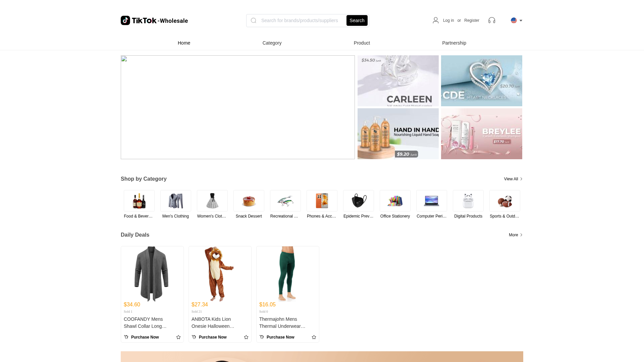Screen dimensions: 644x362
Task: Open Thermajohn thermal underwear product image
Action: (287, 274)
